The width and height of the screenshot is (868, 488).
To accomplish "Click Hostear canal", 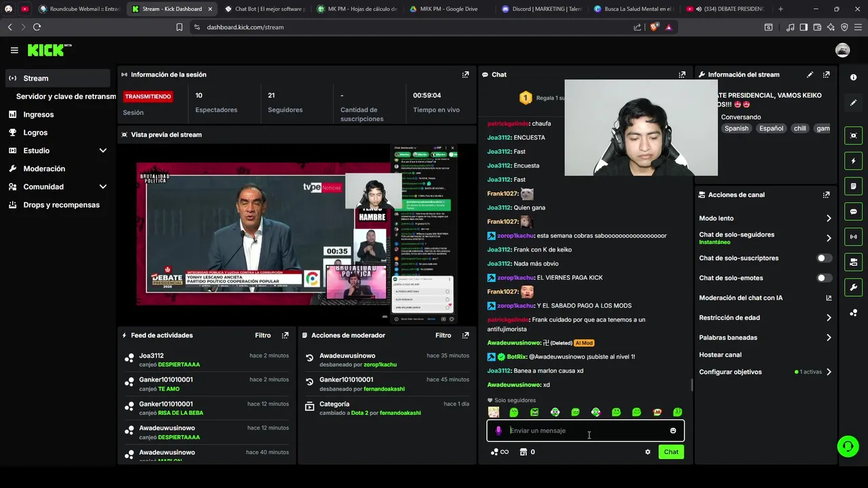I will (720, 354).
